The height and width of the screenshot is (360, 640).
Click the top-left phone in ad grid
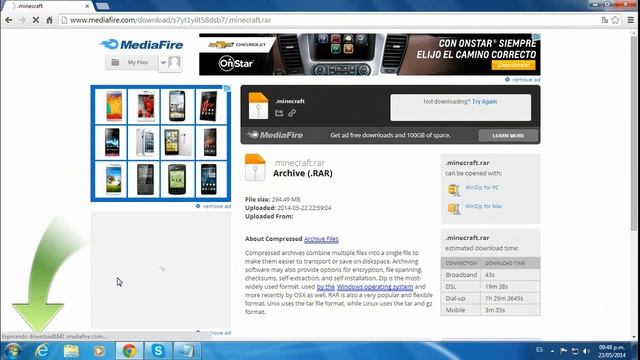click(x=113, y=106)
